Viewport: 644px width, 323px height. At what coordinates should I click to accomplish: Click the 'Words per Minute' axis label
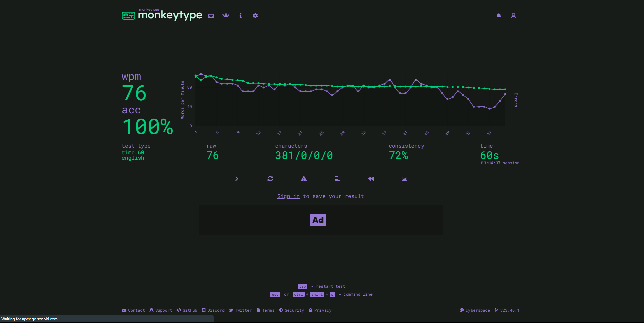pos(182,100)
